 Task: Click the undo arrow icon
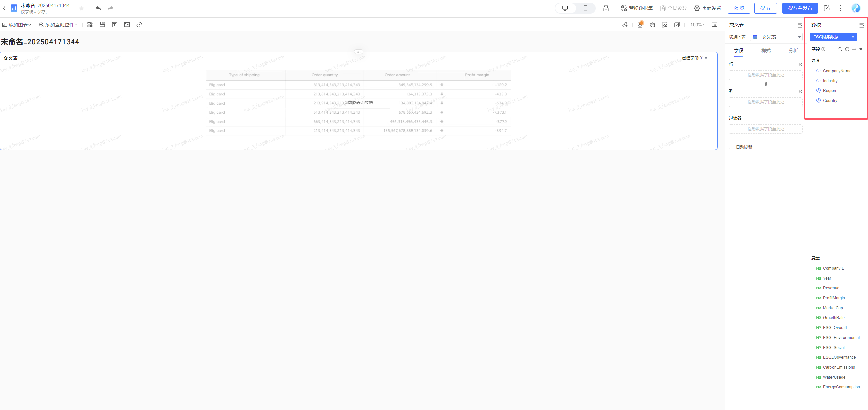98,8
